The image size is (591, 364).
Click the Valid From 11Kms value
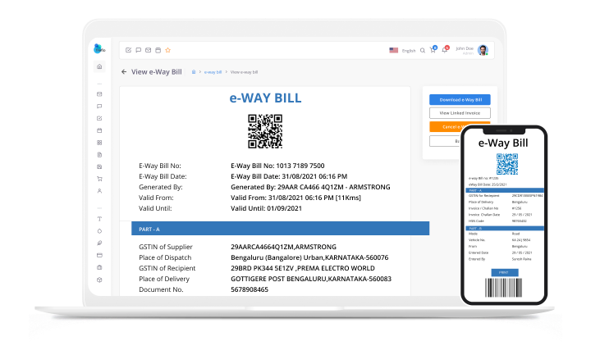coord(295,198)
